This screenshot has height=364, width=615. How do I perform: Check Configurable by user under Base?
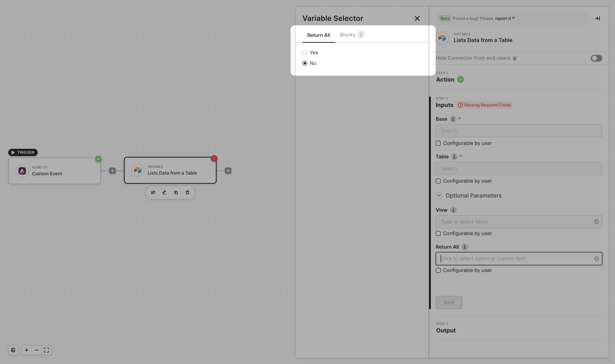pos(438,143)
